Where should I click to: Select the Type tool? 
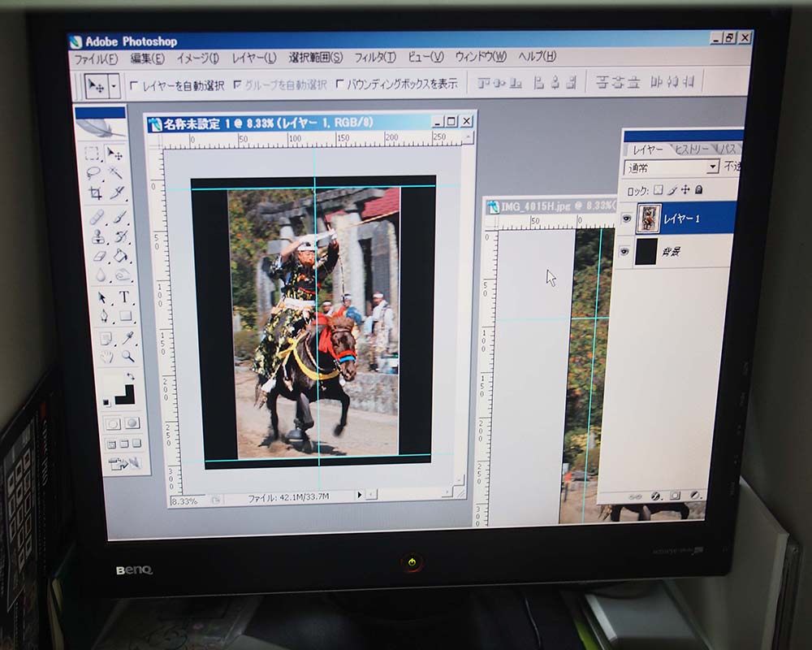pyautogui.click(x=124, y=297)
